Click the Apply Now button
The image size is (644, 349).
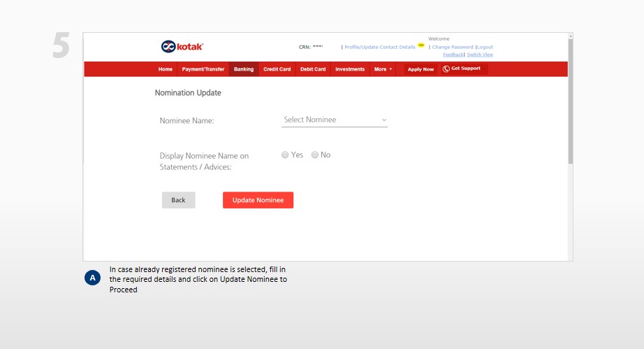point(420,69)
